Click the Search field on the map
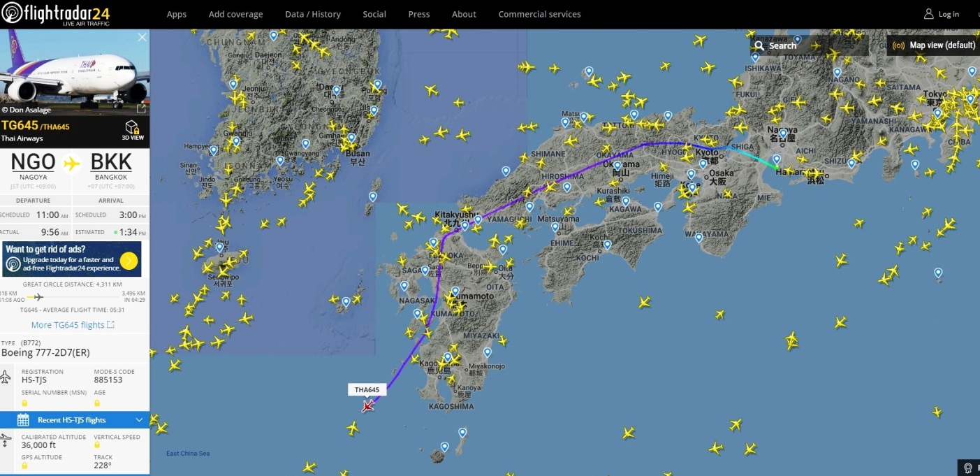Viewport: 980px width, 476px height. pyautogui.click(x=809, y=45)
